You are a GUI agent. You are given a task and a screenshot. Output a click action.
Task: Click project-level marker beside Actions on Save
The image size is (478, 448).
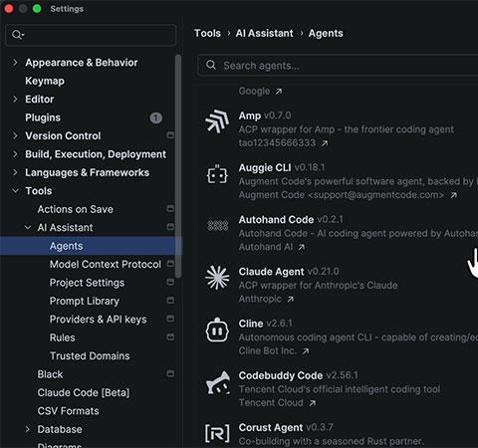[170, 208]
